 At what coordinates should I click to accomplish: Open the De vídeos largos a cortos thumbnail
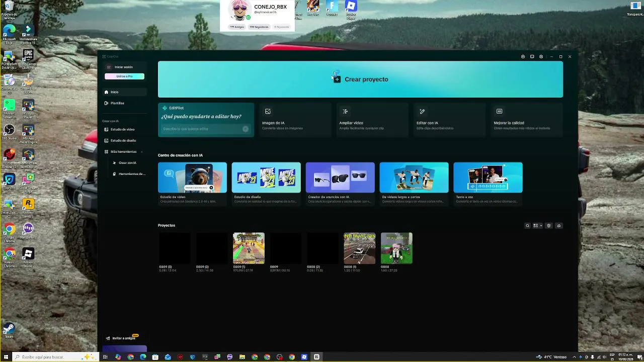click(414, 177)
